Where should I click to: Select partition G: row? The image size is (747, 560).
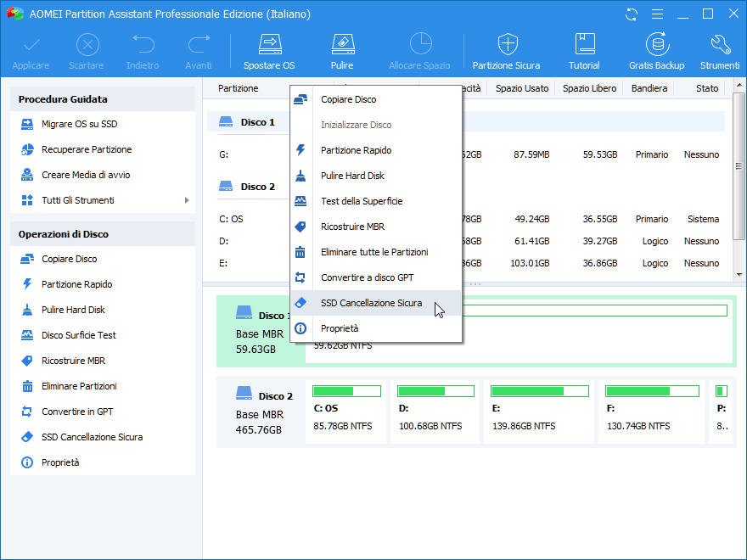pos(466,154)
